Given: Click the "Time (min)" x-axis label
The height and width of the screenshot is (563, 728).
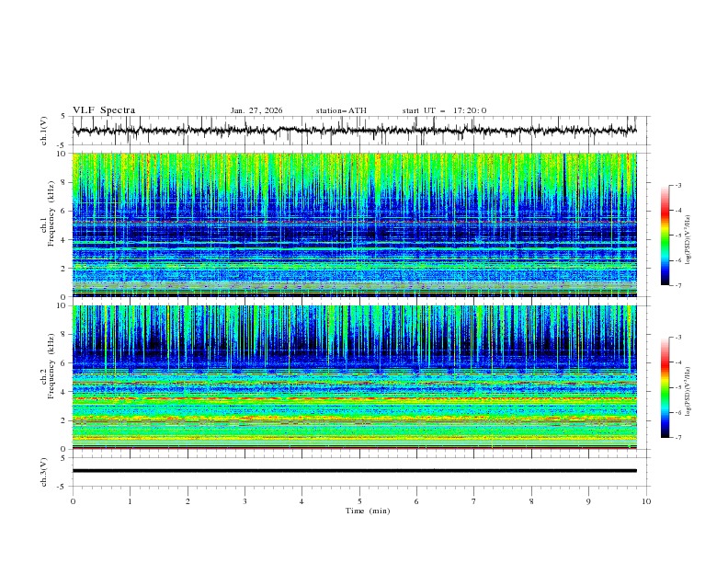Looking at the screenshot, I should (368, 511).
